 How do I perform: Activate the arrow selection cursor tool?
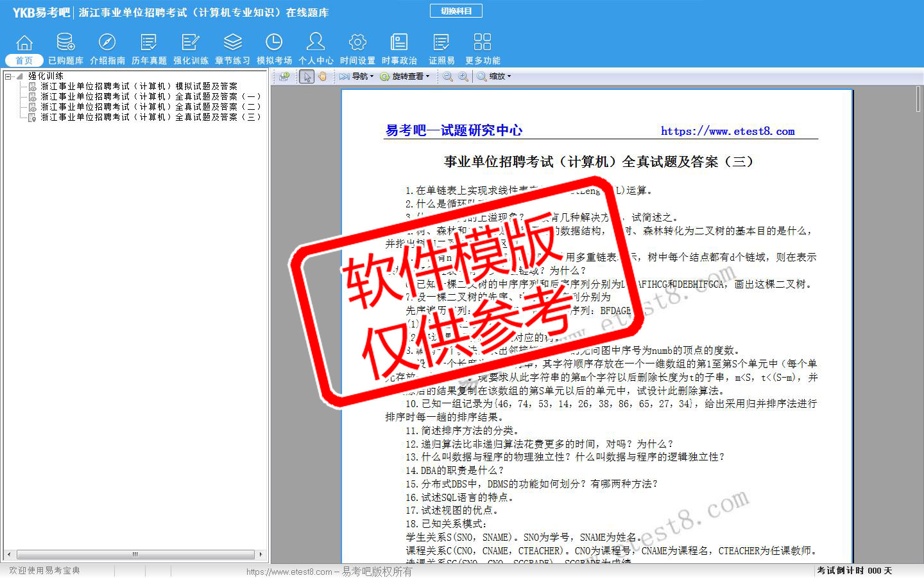click(x=307, y=76)
